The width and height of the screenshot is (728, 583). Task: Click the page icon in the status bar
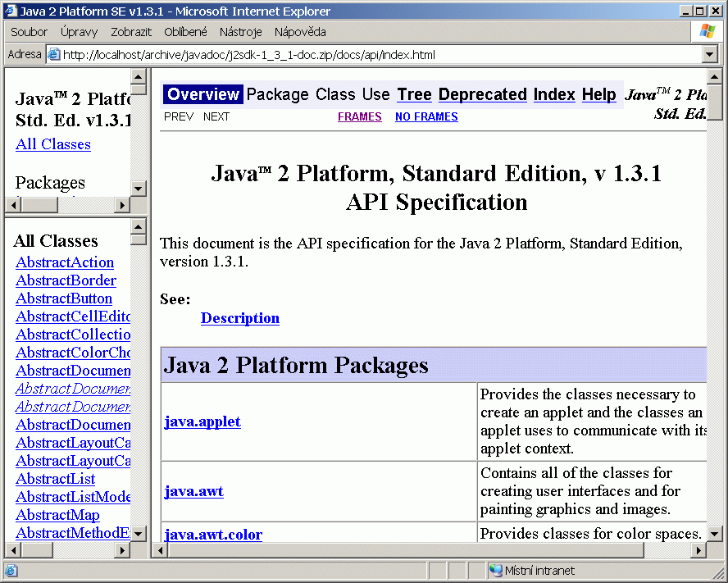[x=11, y=571]
